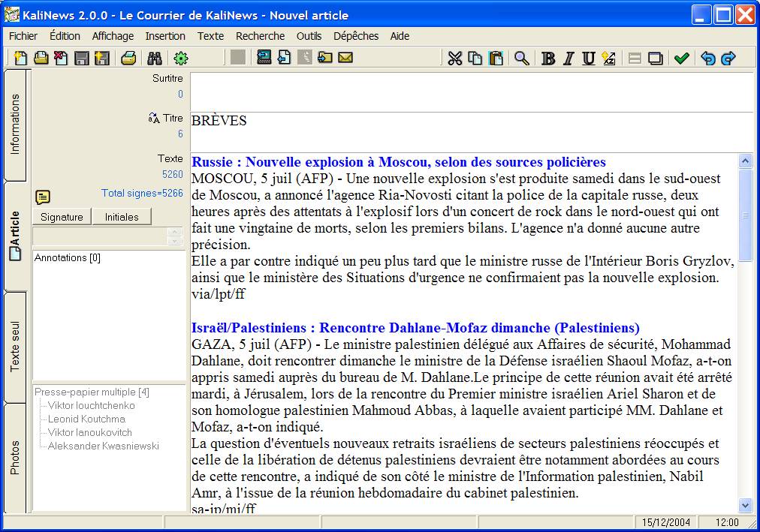760x532 pixels.
Task: Click the Signature button
Action: (x=62, y=217)
